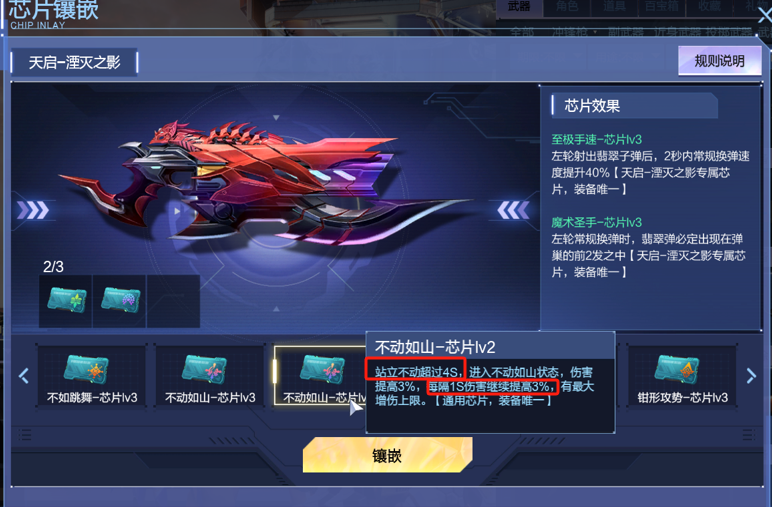Open 规则说明 rules explanation
The image size is (772, 507).
(x=719, y=61)
